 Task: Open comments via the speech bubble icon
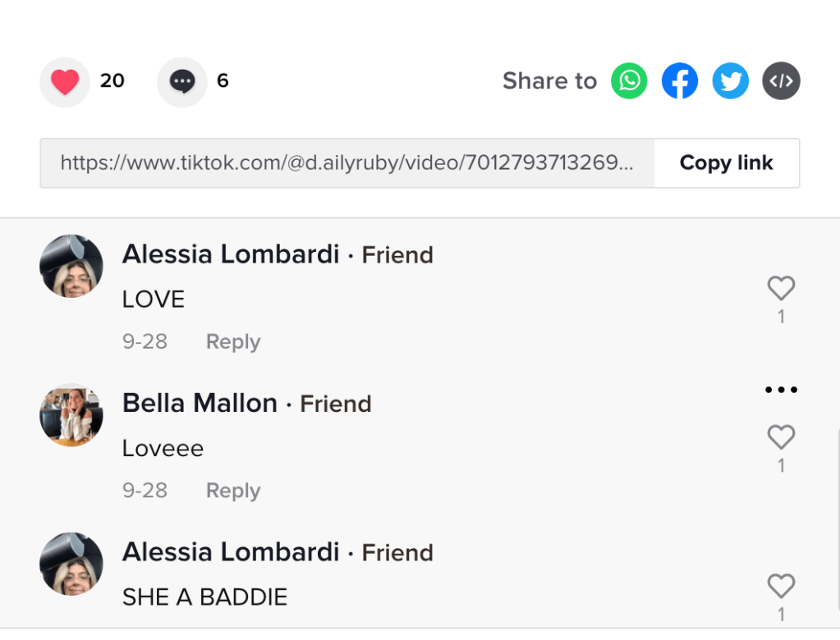182,82
